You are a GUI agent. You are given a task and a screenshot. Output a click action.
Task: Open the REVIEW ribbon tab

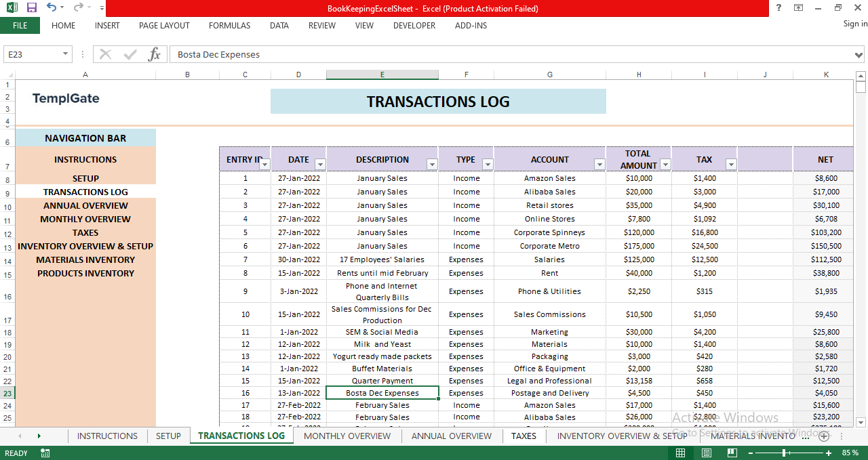[x=322, y=26]
